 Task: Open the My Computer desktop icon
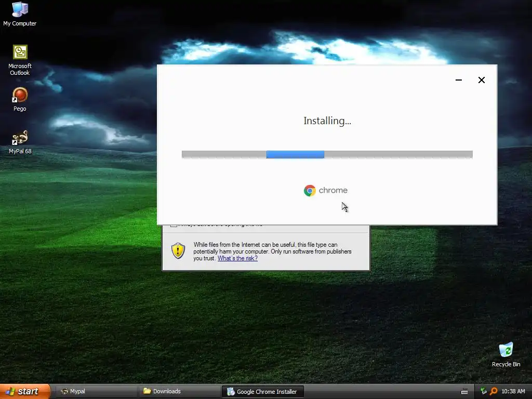20,14
